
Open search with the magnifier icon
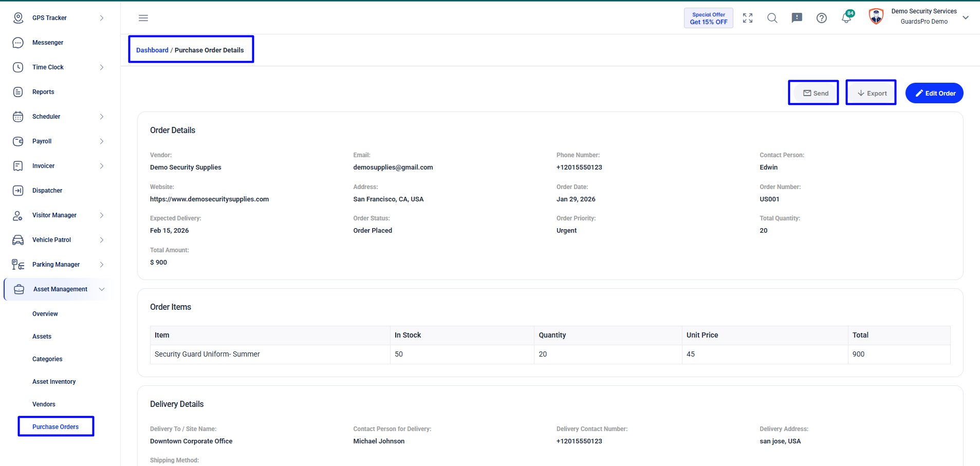coord(772,18)
